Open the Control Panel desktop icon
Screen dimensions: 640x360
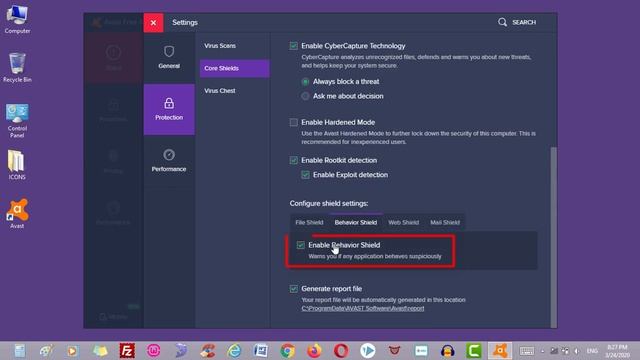click(x=17, y=121)
